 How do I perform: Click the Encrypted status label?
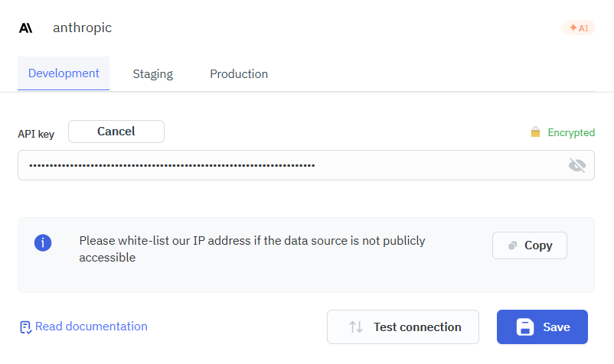pyautogui.click(x=571, y=133)
